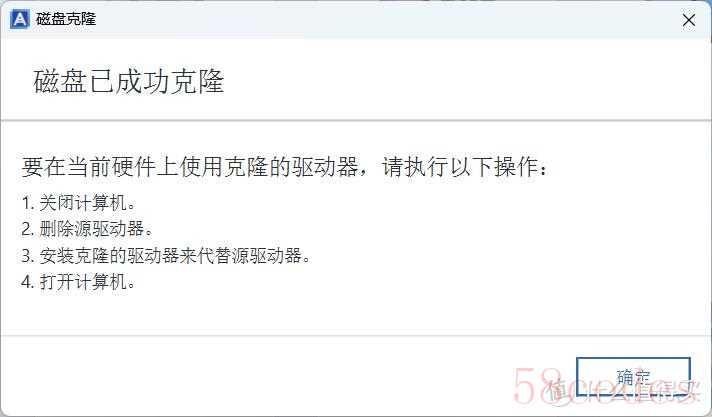Viewport: 712px width, 417px height.
Task: Click step 1 text 关闭计算机
Action: (x=83, y=203)
